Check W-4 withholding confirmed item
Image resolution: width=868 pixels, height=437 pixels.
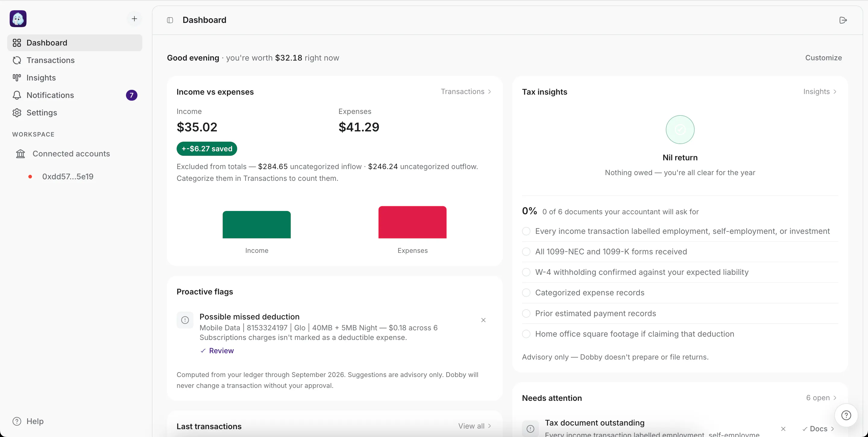(x=526, y=272)
